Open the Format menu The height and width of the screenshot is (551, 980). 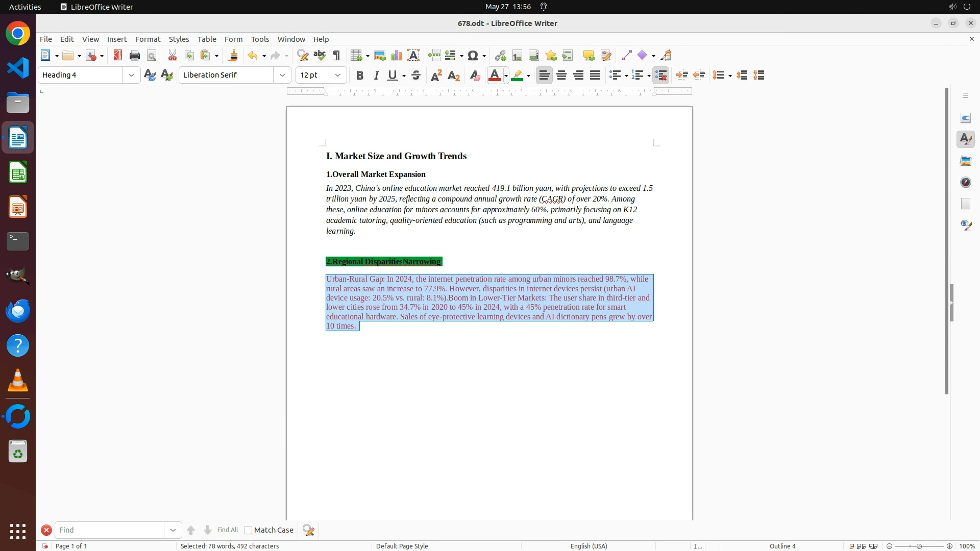tap(148, 39)
